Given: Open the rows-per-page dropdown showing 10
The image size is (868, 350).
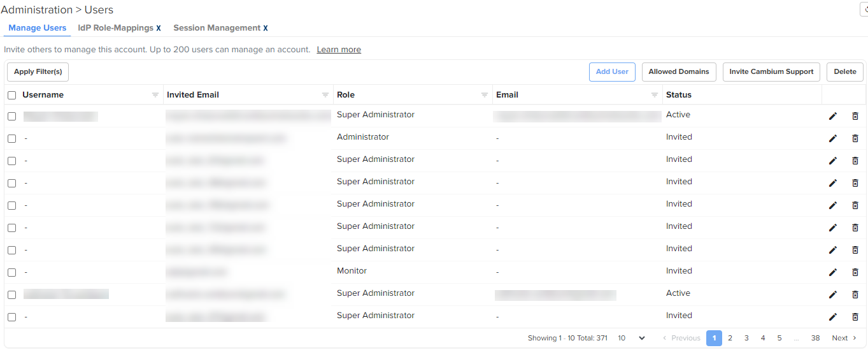Looking at the screenshot, I should click(631, 338).
